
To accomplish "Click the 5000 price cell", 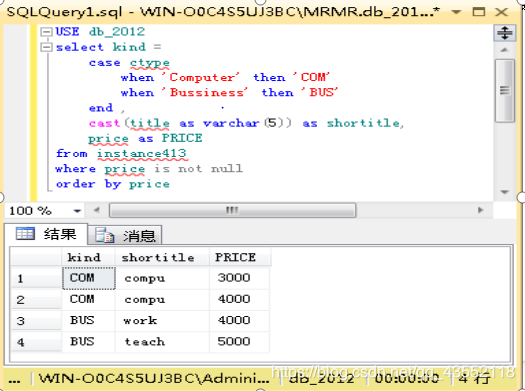I will tap(239, 342).
